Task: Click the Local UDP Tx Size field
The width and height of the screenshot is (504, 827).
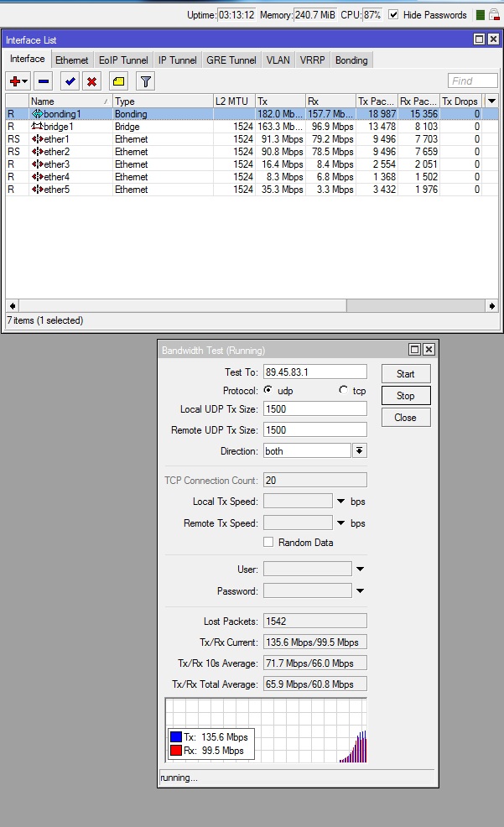Action: (x=314, y=408)
